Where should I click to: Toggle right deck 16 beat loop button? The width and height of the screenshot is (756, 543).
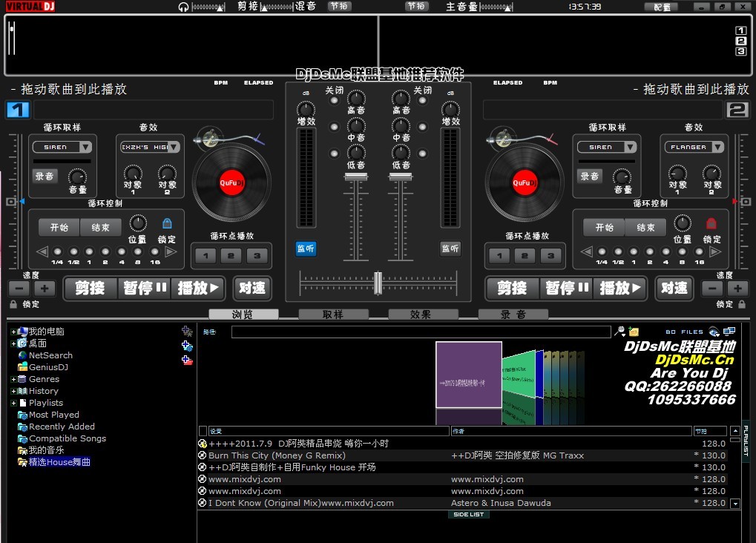[x=700, y=251]
